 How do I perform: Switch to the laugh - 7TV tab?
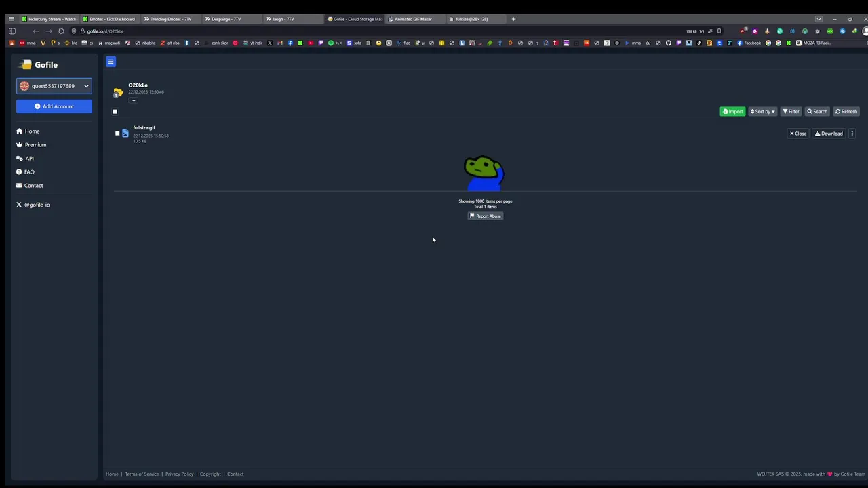293,19
